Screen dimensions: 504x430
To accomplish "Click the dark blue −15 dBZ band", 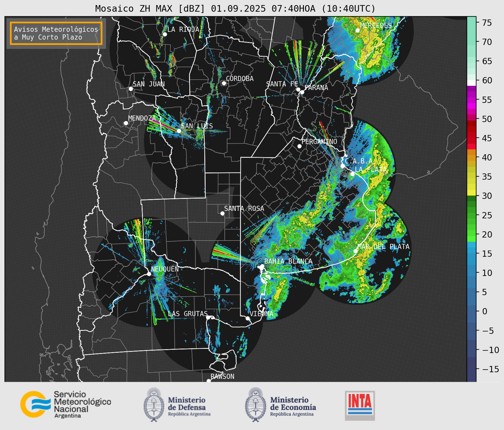I will point(471,369).
